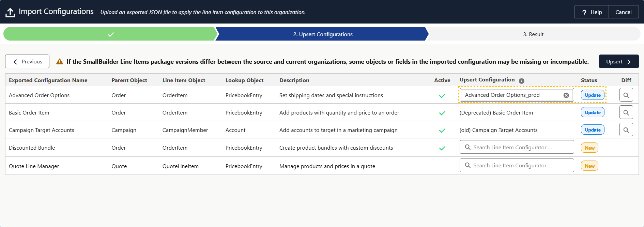Click the completed step checkmark in progress bar
This screenshot has width=644, height=227.
point(111,34)
